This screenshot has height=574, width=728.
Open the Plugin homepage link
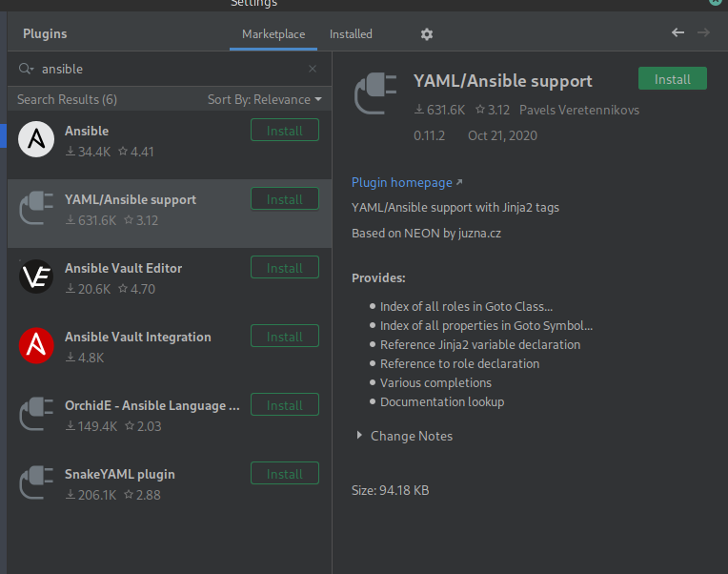401,182
